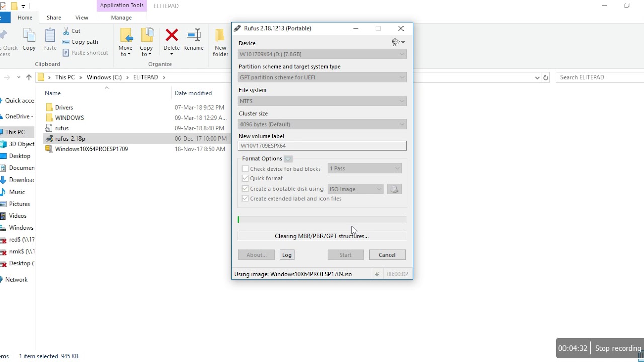Viewport: 644px width, 362px height.
Task: Click the Windows10X64PROESP1709 ISO file icon
Action: click(49, 149)
